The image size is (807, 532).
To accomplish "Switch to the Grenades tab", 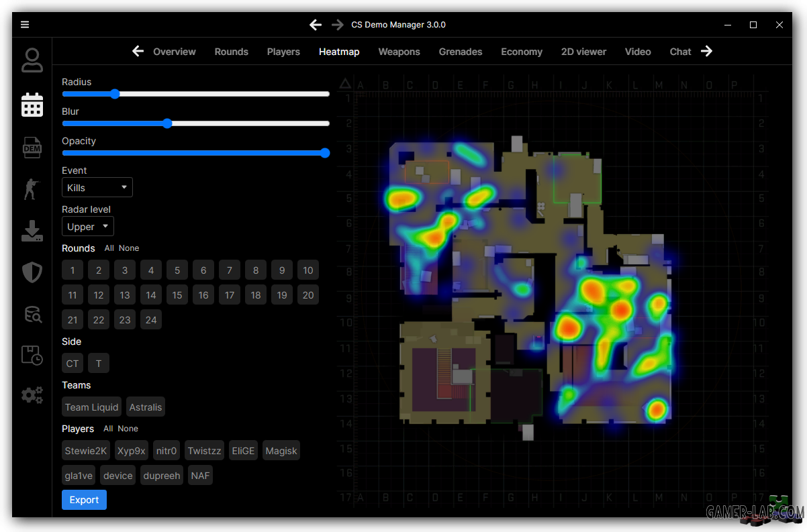I will (461, 52).
